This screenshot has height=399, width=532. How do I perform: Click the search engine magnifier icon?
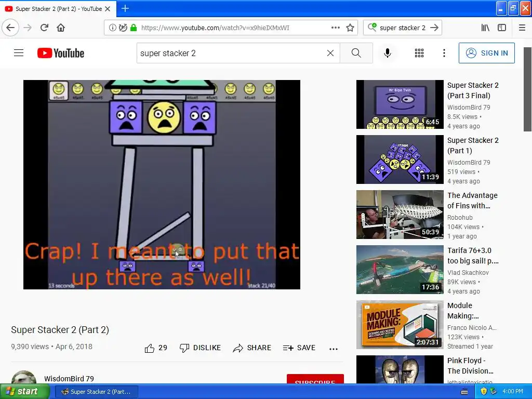tap(372, 27)
